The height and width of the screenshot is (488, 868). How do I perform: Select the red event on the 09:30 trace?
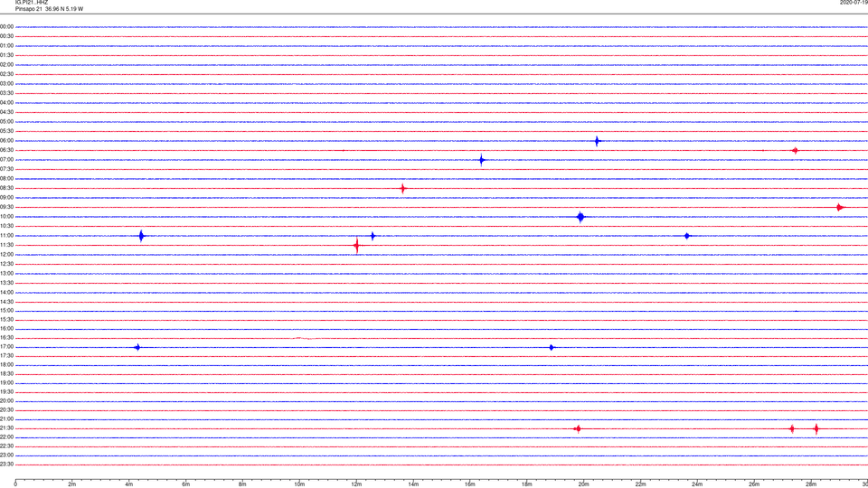pyautogui.click(x=840, y=208)
